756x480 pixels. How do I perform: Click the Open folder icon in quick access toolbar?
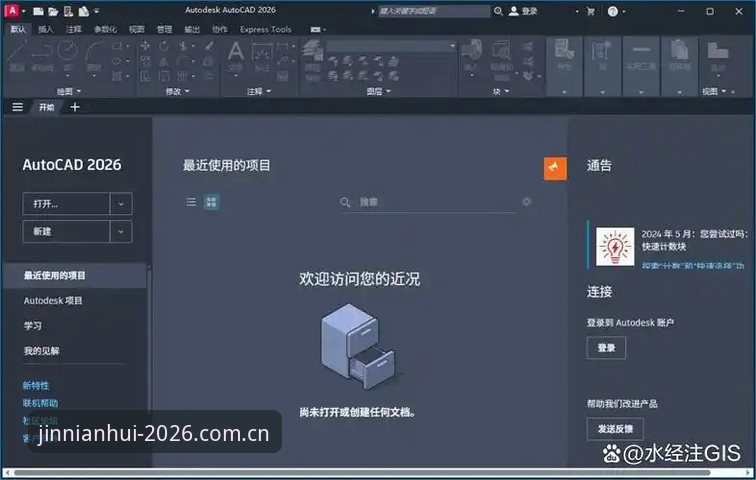[53, 11]
